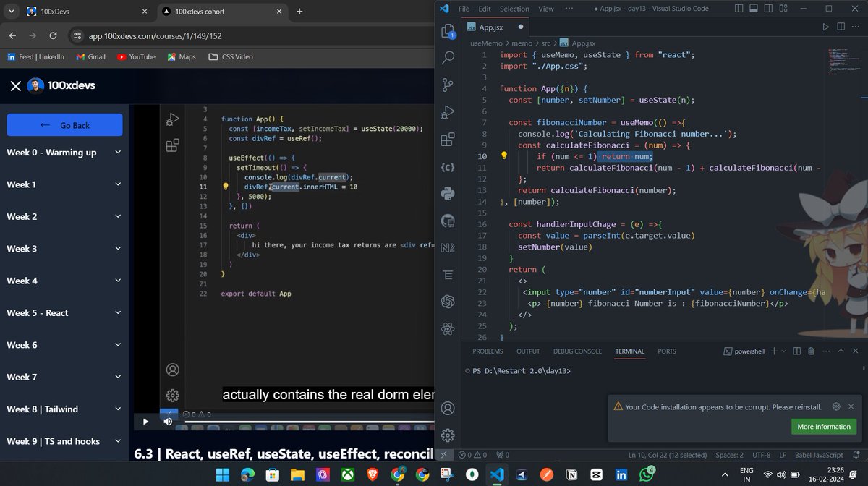The image size is (868, 486).
Task: Click the ChatGPT icon in VS Code activity bar
Action: [448, 302]
